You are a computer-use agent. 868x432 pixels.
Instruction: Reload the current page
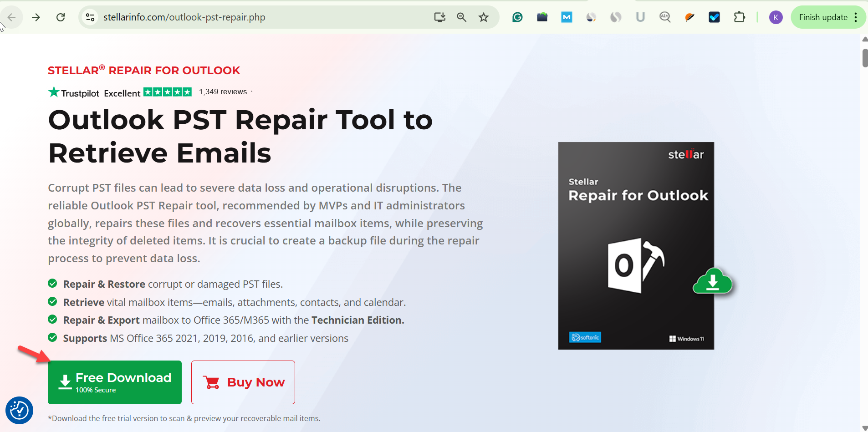click(61, 17)
